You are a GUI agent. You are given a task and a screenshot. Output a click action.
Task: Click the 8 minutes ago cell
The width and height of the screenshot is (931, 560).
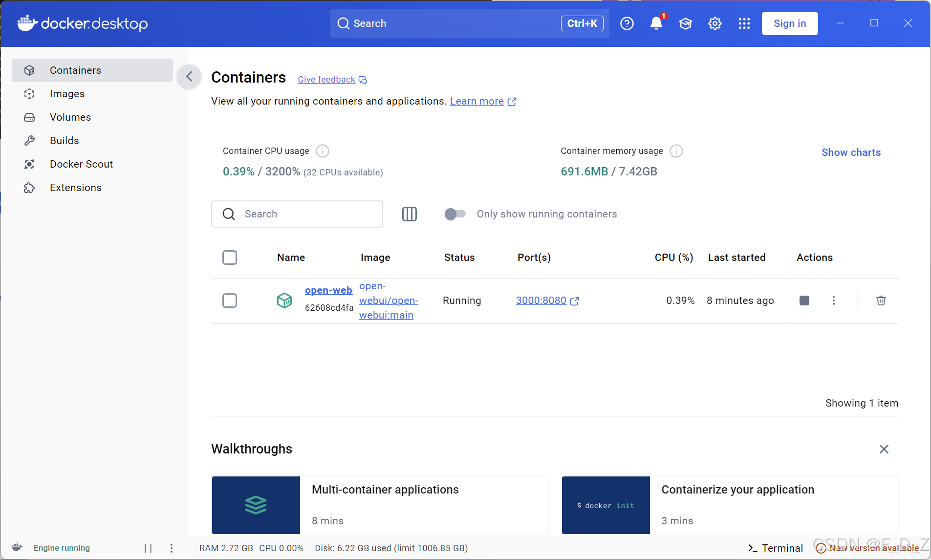pyautogui.click(x=740, y=301)
